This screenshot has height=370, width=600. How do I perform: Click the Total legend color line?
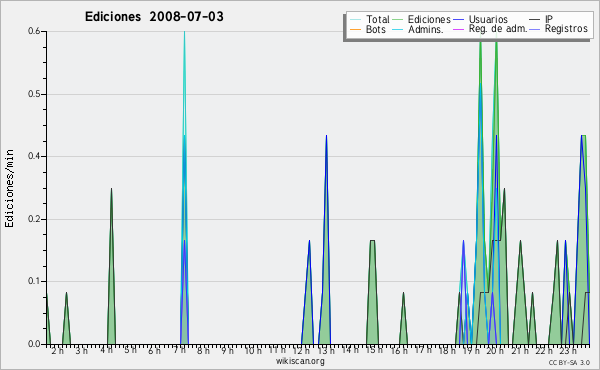coord(355,20)
